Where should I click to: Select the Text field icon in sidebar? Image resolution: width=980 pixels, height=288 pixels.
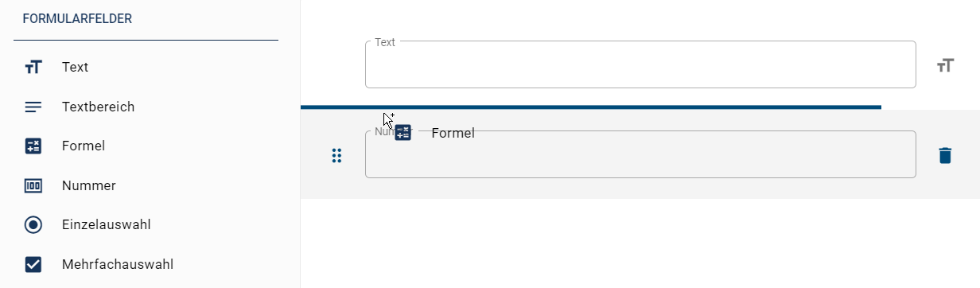coord(33,68)
